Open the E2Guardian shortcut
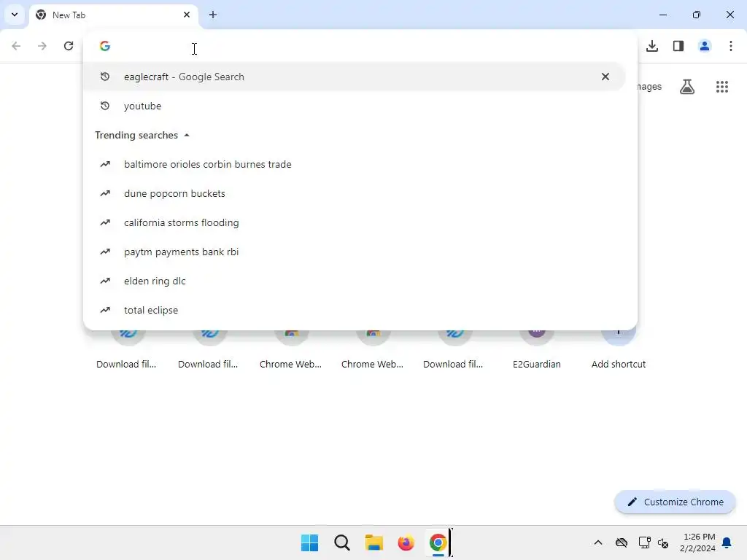This screenshot has width=747, height=560. pos(536,350)
